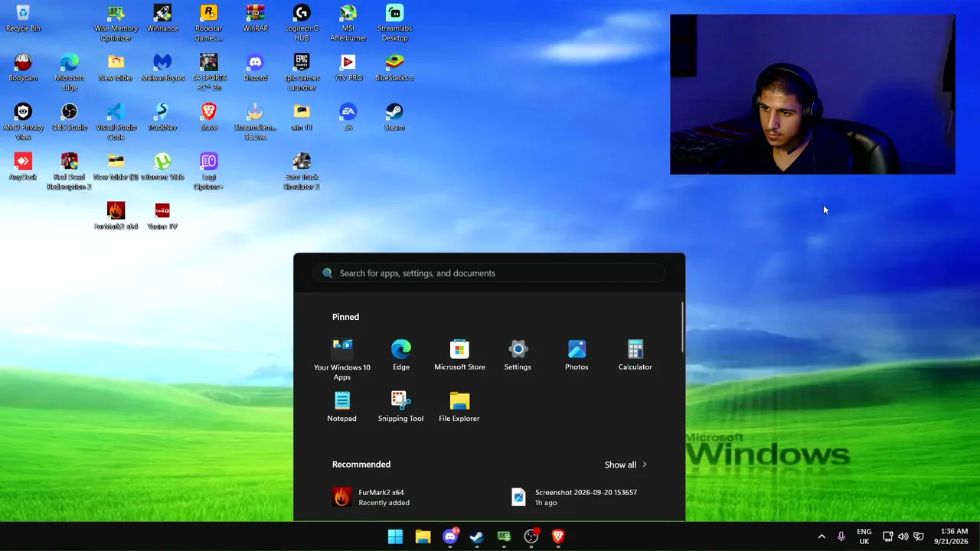Click the Start menu scrollbar
Screen dimensions: 980x551
tap(682, 328)
